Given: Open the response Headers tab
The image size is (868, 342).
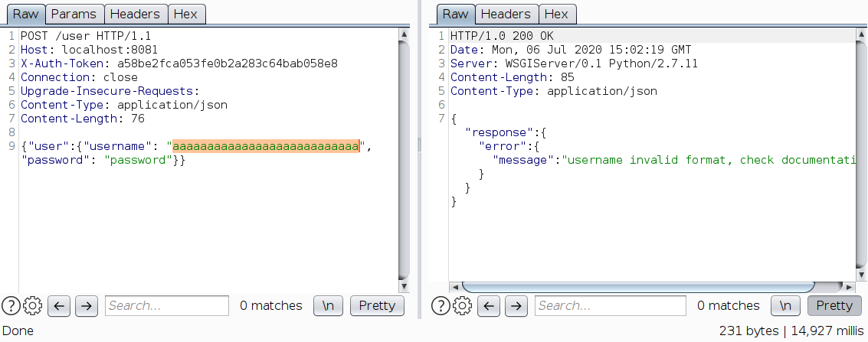Looking at the screenshot, I should tap(505, 14).
